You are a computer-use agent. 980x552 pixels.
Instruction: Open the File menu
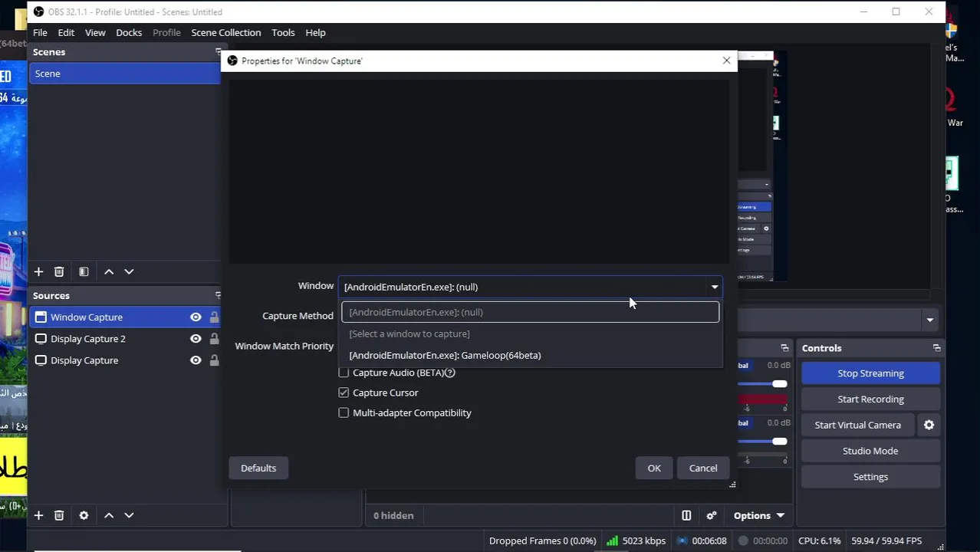[40, 32]
